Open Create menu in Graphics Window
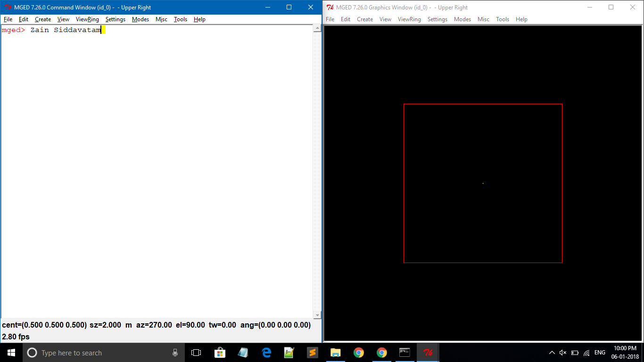The image size is (644, 362). click(365, 19)
